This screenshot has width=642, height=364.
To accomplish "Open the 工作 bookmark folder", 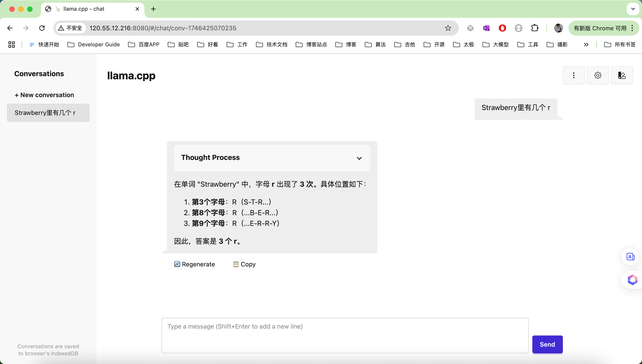I will [x=237, y=45].
